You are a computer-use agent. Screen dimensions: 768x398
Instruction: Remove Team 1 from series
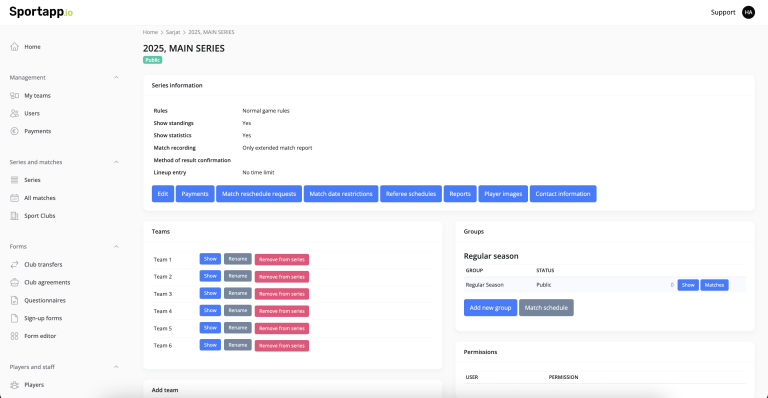point(282,259)
